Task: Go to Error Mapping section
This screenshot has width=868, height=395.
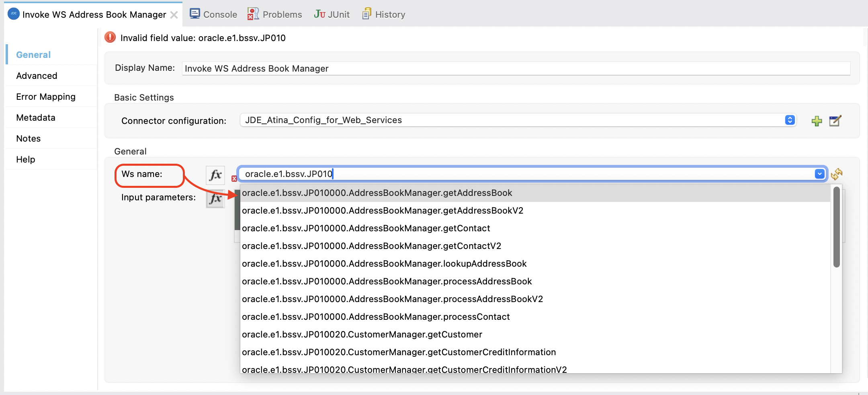Action: [x=46, y=97]
